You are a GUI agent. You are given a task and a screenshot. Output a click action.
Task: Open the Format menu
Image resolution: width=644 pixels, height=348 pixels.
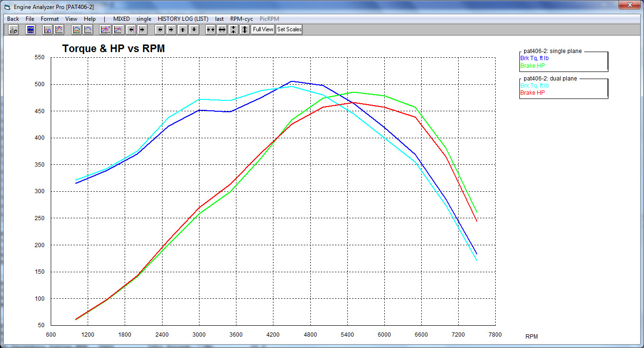click(50, 19)
